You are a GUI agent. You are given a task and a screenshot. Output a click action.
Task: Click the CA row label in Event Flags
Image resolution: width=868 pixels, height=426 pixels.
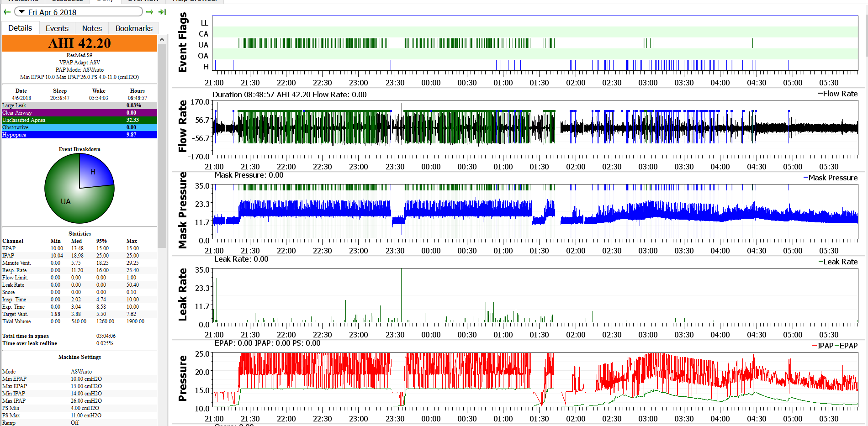[203, 34]
